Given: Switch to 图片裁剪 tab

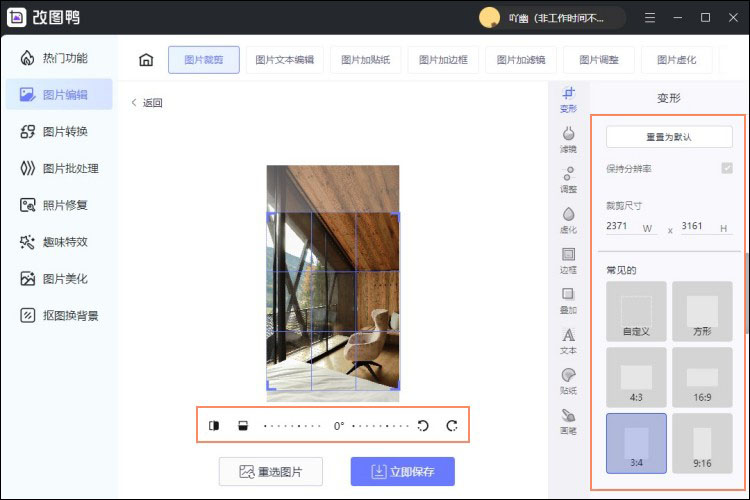Looking at the screenshot, I should (x=204, y=60).
